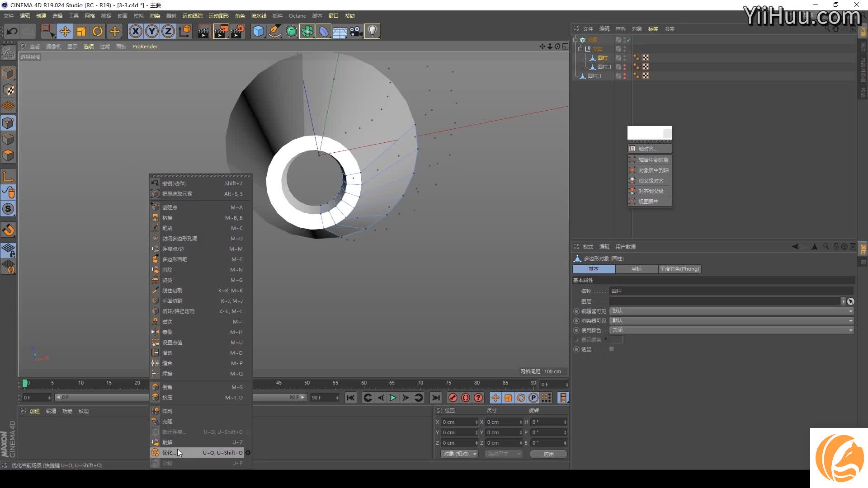Select the Scale tool in the toolbar

[x=81, y=31]
